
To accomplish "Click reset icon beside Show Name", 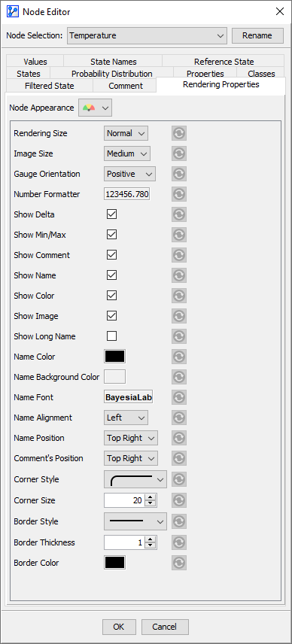I will 179,275.
